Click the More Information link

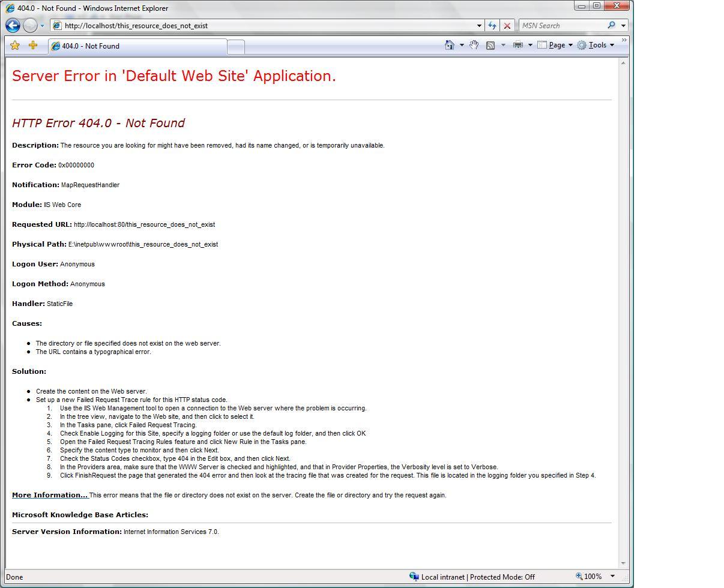[x=49, y=495]
